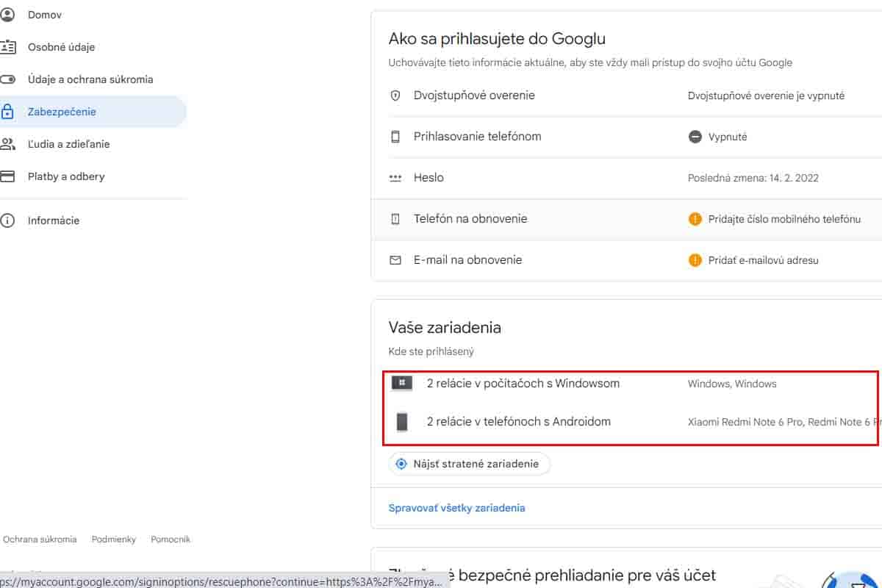
Task: Click the credit card icon for Platby a odbery
Action: pos(7,176)
